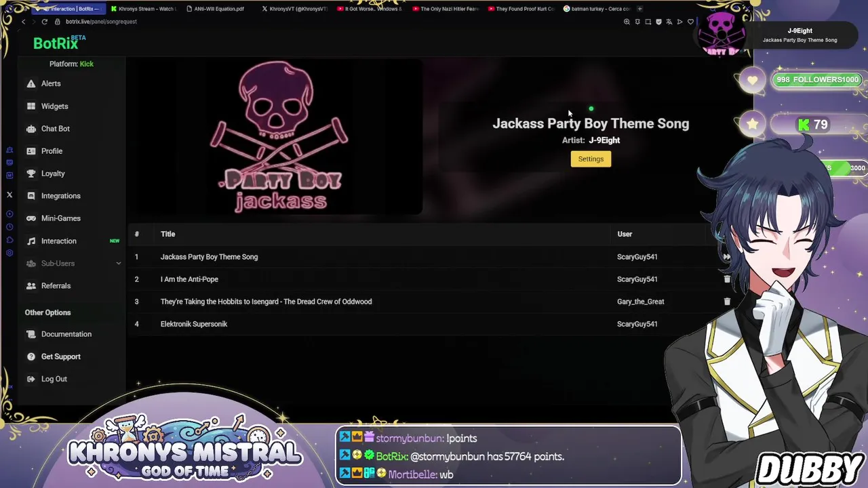
Task: Open the Mini-Games controller icon
Action: pyautogui.click(x=31, y=218)
